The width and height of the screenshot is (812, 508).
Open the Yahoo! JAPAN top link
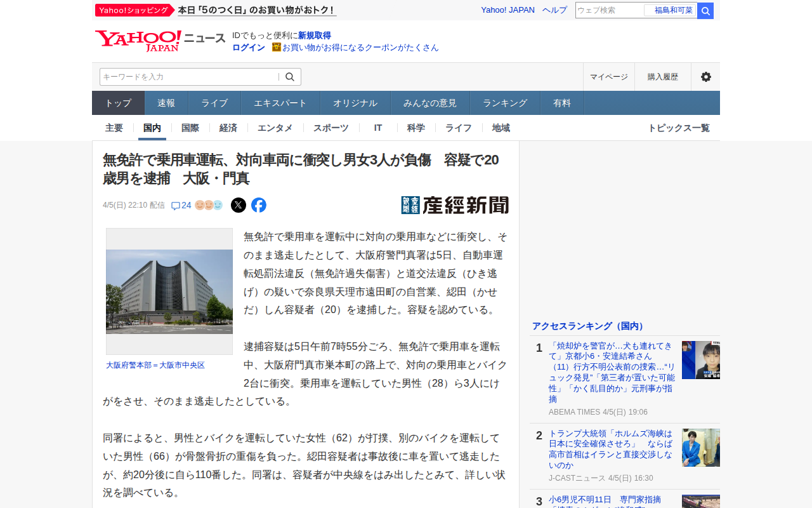[507, 10]
